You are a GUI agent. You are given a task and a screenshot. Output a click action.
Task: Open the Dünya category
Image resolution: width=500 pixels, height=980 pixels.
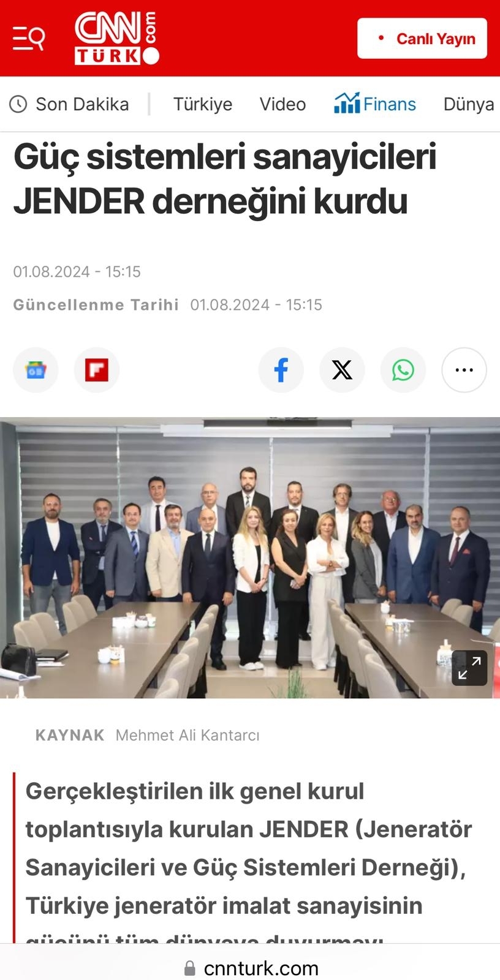(469, 104)
